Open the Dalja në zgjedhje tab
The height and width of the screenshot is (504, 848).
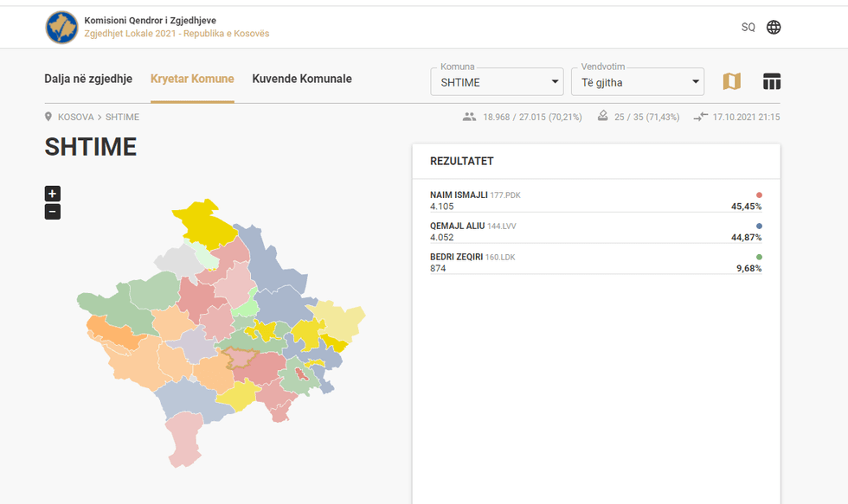88,79
